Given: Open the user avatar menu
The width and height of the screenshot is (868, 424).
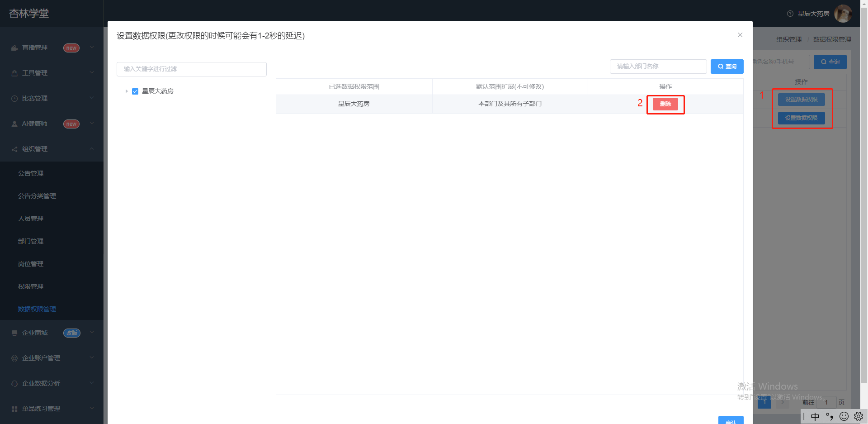Looking at the screenshot, I should pos(843,14).
